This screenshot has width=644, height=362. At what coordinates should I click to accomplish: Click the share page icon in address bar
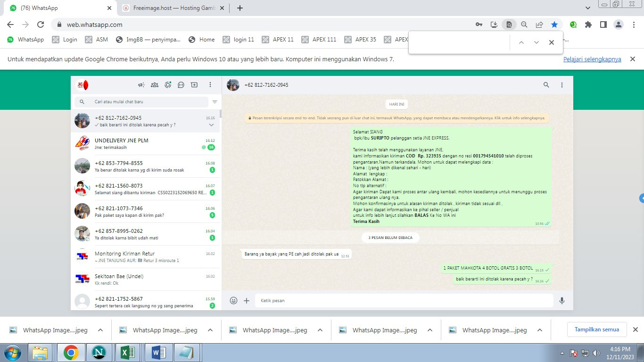pos(539,25)
